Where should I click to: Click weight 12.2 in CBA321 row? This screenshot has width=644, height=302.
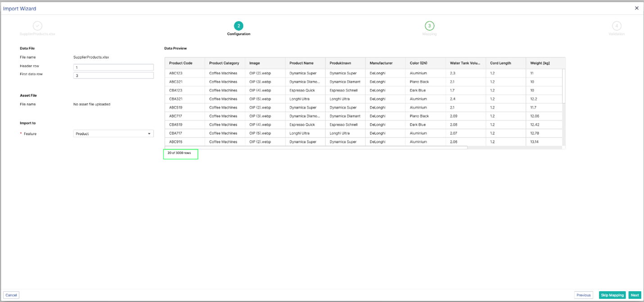[544, 99]
